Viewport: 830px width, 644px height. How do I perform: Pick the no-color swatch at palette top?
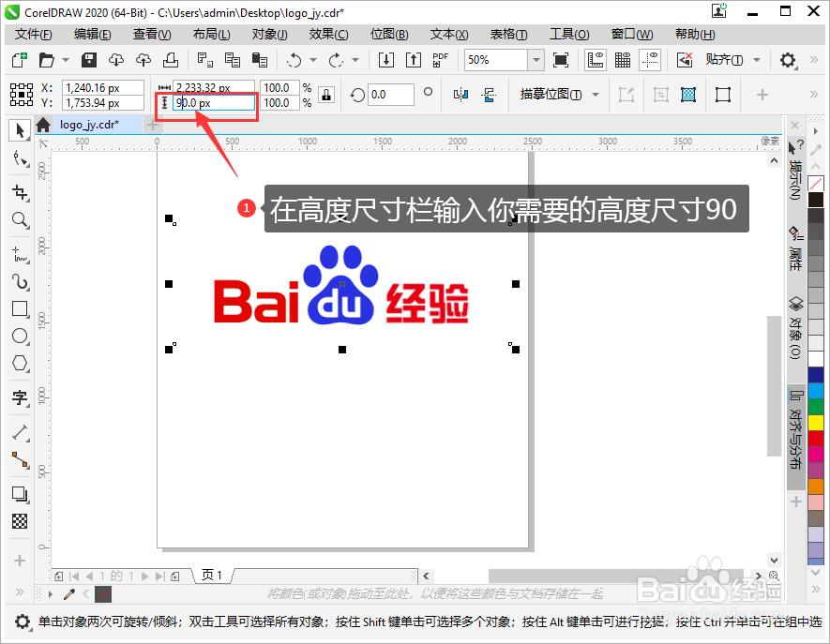[x=816, y=184]
